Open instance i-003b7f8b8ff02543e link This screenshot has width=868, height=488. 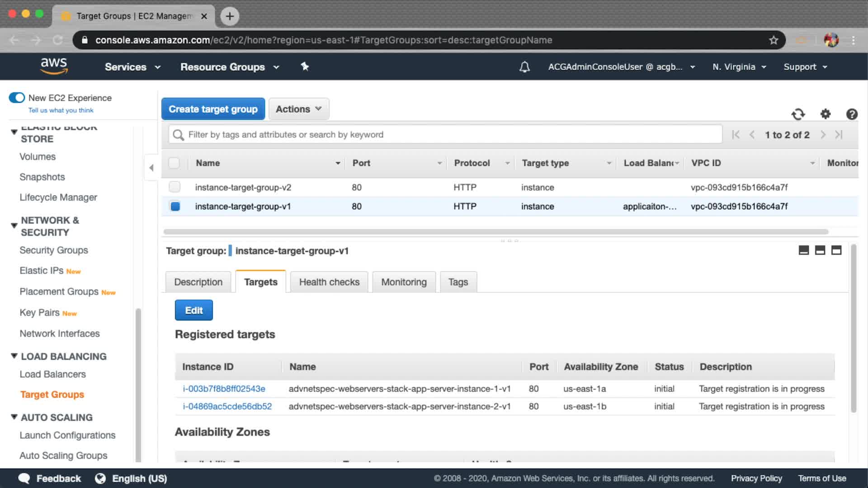224,389
